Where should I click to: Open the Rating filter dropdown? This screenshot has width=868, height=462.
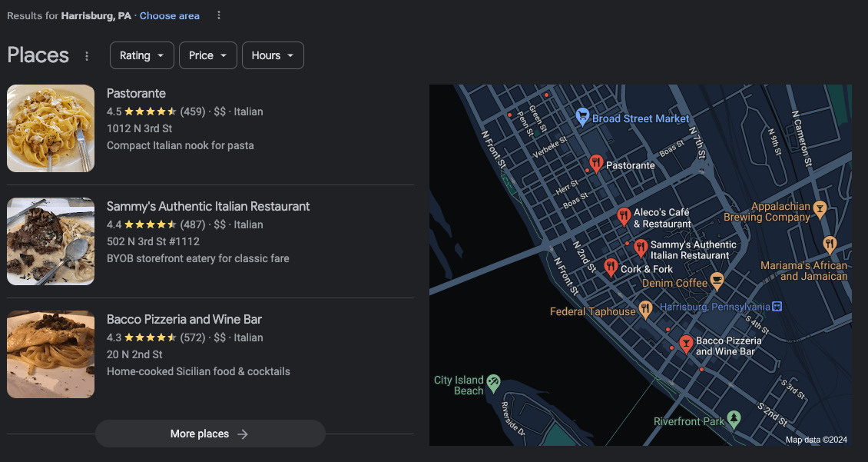(141, 55)
